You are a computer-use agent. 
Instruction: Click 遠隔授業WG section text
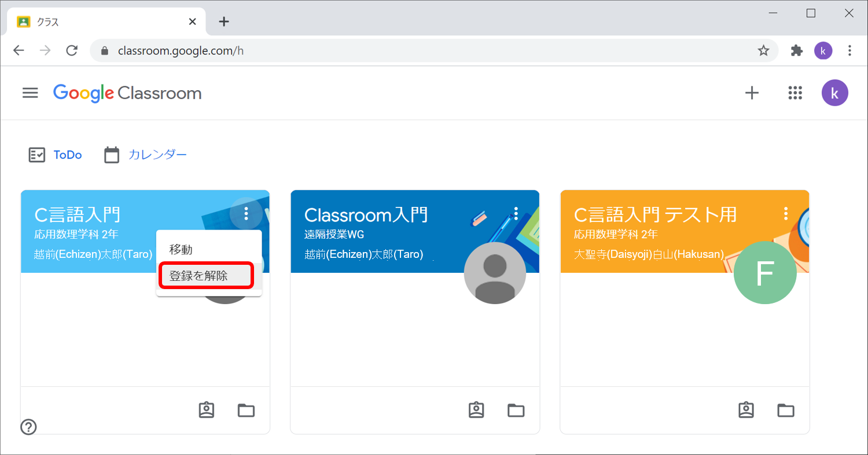click(334, 235)
